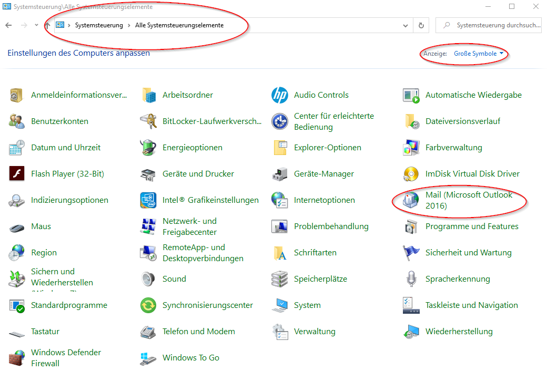Open the Sound speaker icon
The width and height of the screenshot is (547, 392).
[x=148, y=279]
